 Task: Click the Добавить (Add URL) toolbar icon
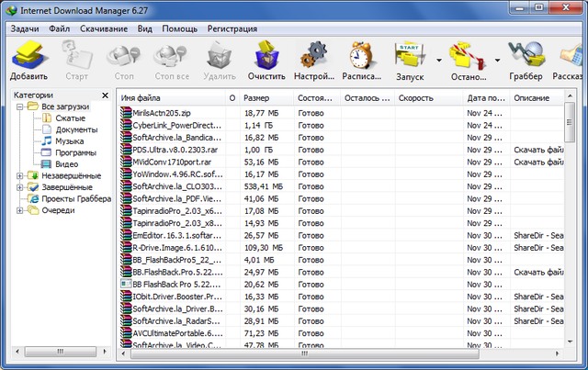(29, 59)
